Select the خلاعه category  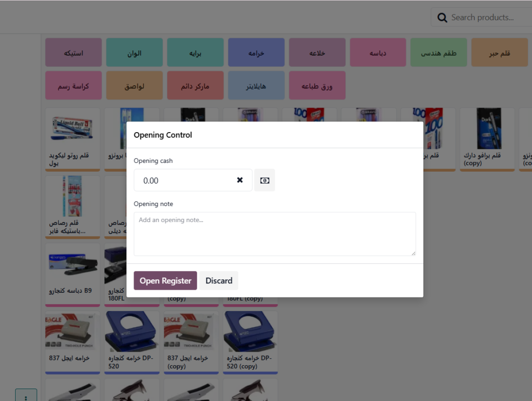pos(317,53)
